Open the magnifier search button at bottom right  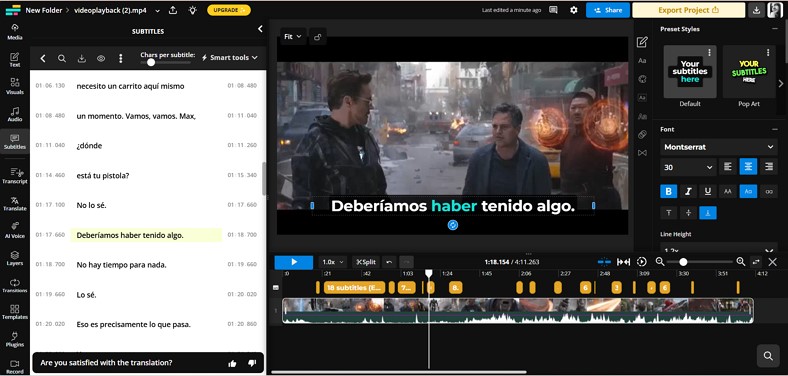(x=768, y=356)
